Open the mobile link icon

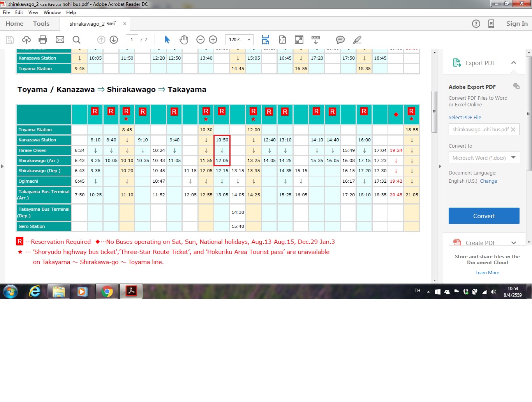(491, 24)
